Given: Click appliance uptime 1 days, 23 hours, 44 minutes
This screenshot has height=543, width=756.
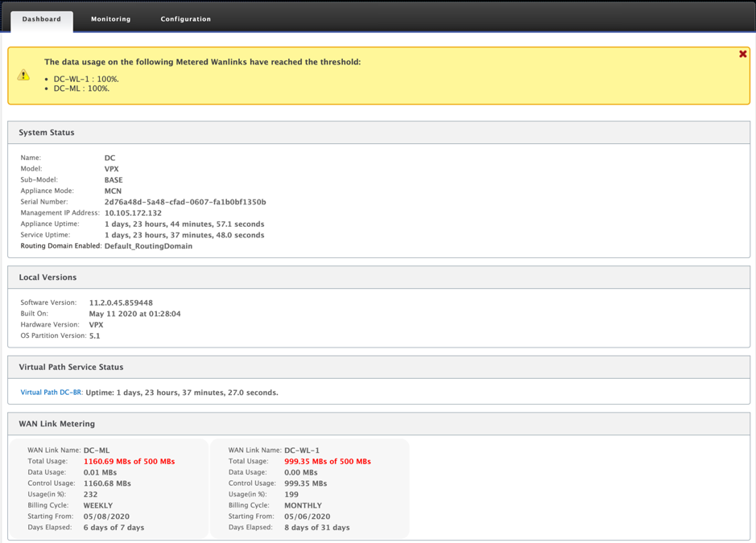Looking at the screenshot, I should click(x=184, y=224).
